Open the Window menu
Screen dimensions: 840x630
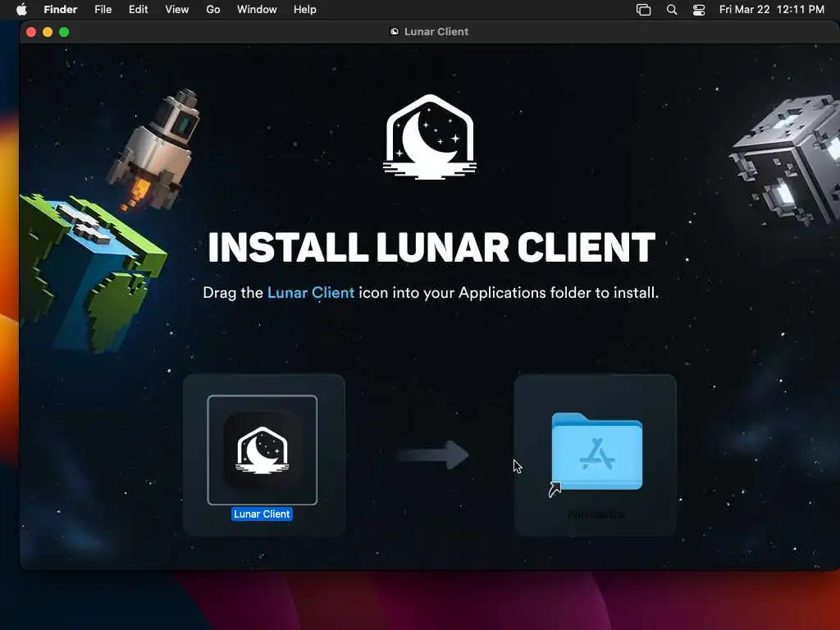(257, 10)
